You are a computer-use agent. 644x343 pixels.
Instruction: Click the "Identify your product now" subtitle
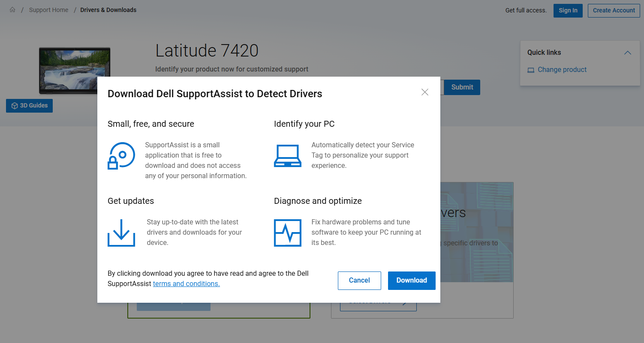tap(232, 69)
